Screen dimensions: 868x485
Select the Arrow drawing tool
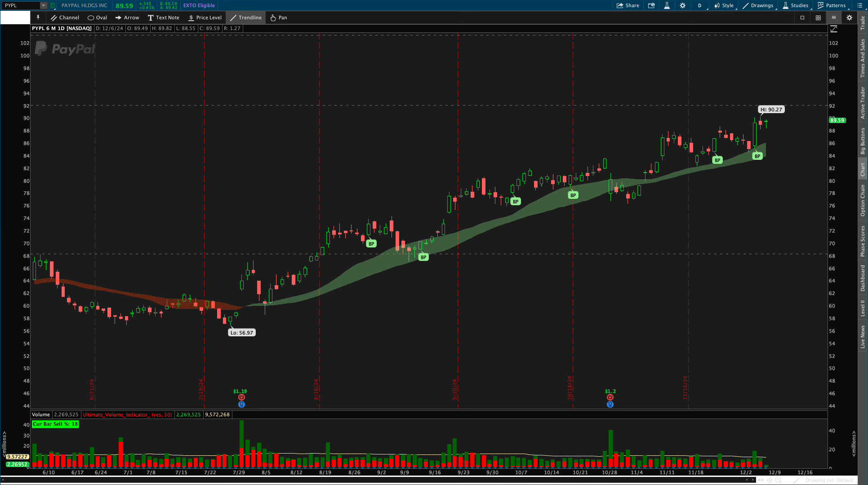(x=127, y=18)
